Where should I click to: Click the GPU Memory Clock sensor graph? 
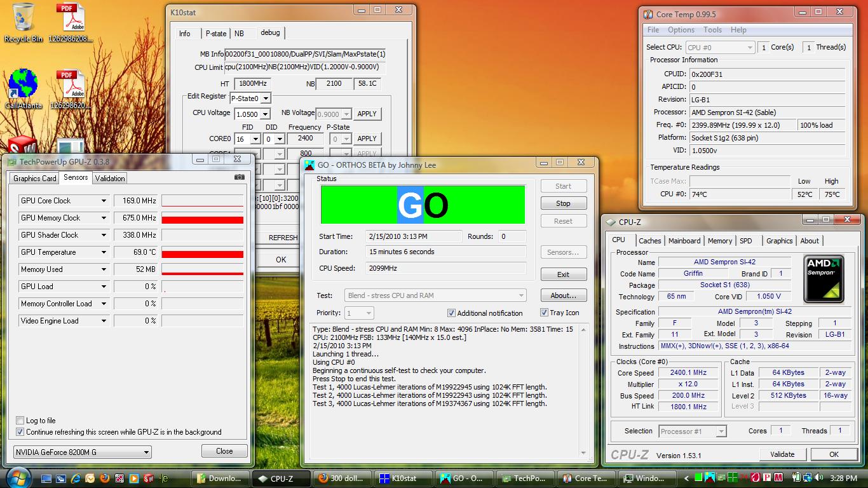click(x=203, y=218)
